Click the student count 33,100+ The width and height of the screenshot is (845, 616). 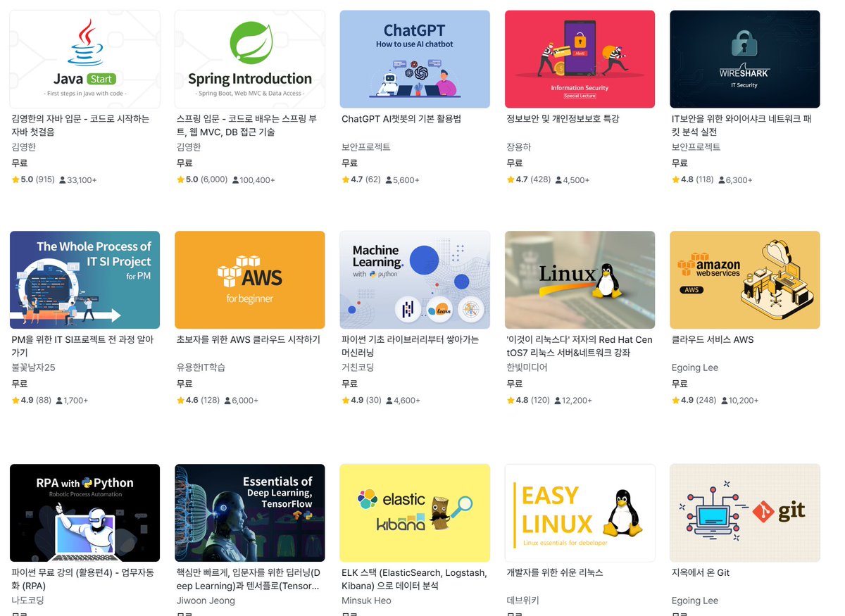78,180
